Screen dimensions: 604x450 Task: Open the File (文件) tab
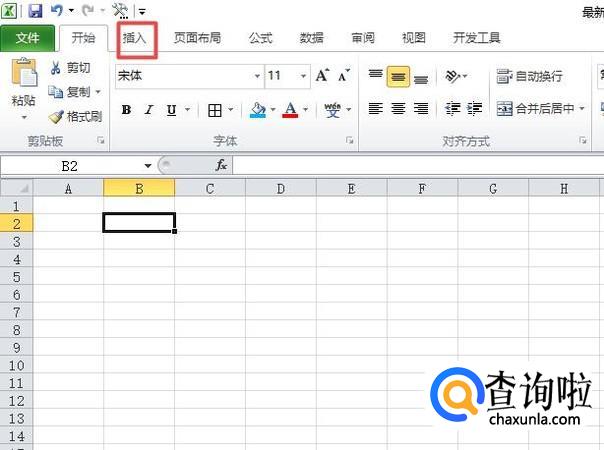click(x=27, y=38)
